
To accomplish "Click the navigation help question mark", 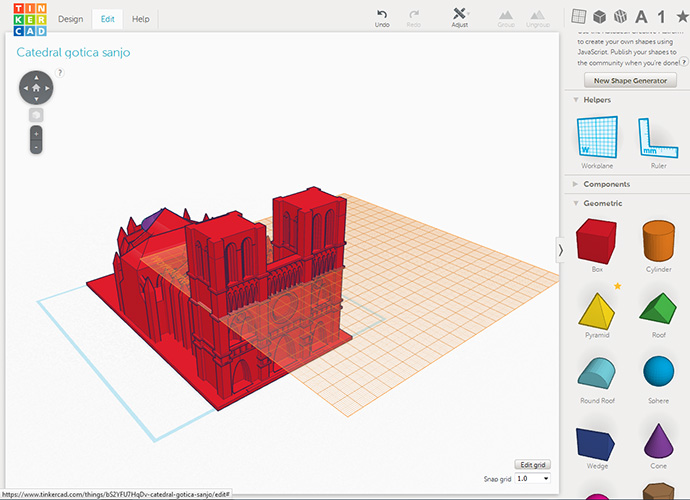I will point(60,73).
